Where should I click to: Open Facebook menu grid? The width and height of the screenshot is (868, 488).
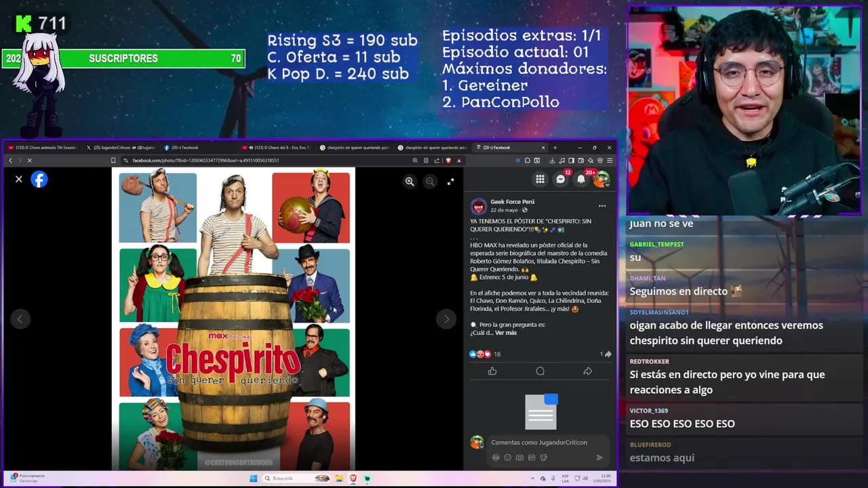pos(540,179)
